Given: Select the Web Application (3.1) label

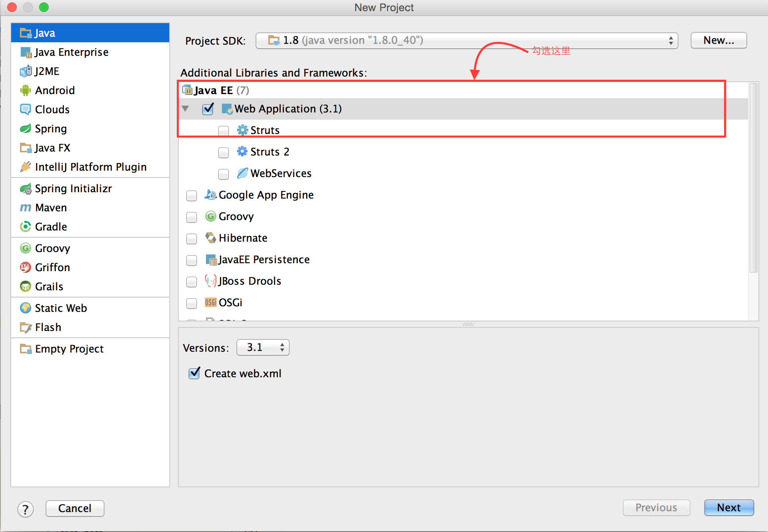Looking at the screenshot, I should (x=288, y=109).
